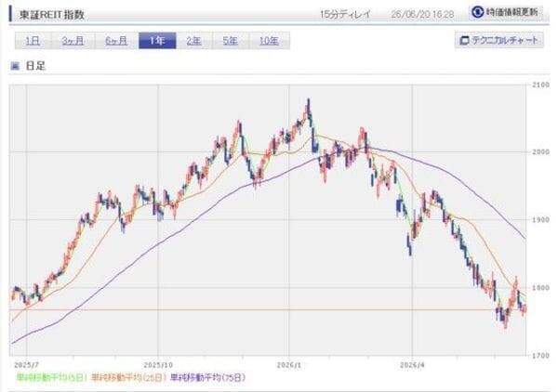Image resolution: width=558 pixels, height=392 pixels.
Task: Click the 2025/10 date axis marker
Action: [158, 365]
